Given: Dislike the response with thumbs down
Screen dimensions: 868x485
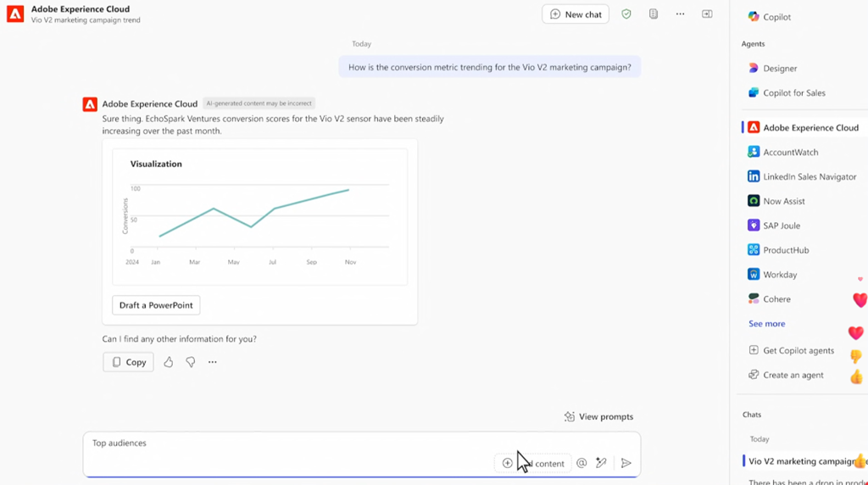Looking at the screenshot, I should click(191, 362).
